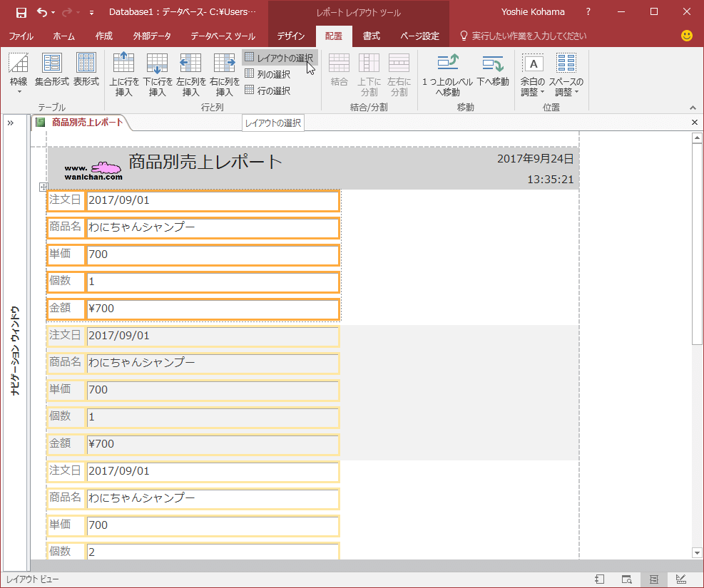Click the layout selector handle icon

click(x=43, y=187)
